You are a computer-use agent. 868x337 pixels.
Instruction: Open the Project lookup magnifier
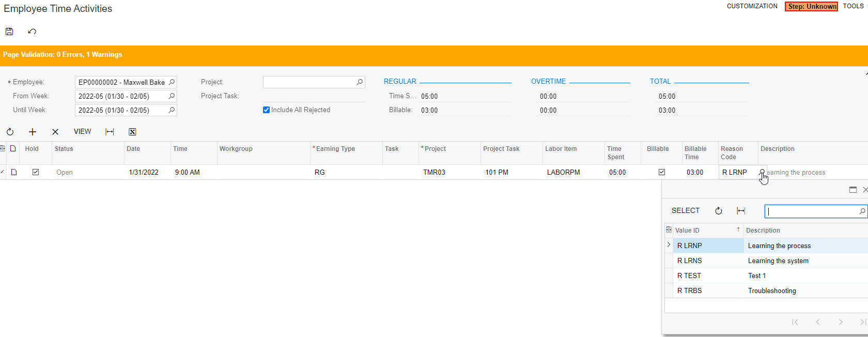point(360,82)
